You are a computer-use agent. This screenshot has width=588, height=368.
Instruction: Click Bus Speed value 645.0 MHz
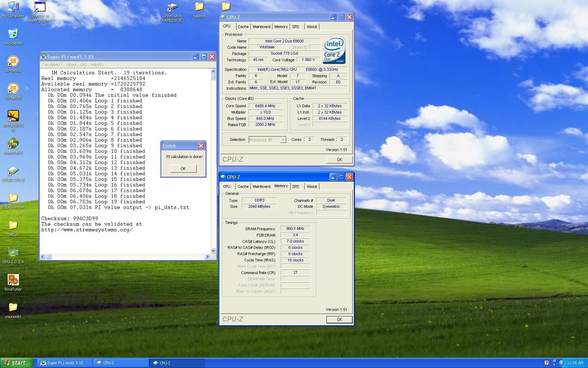pyautogui.click(x=265, y=118)
